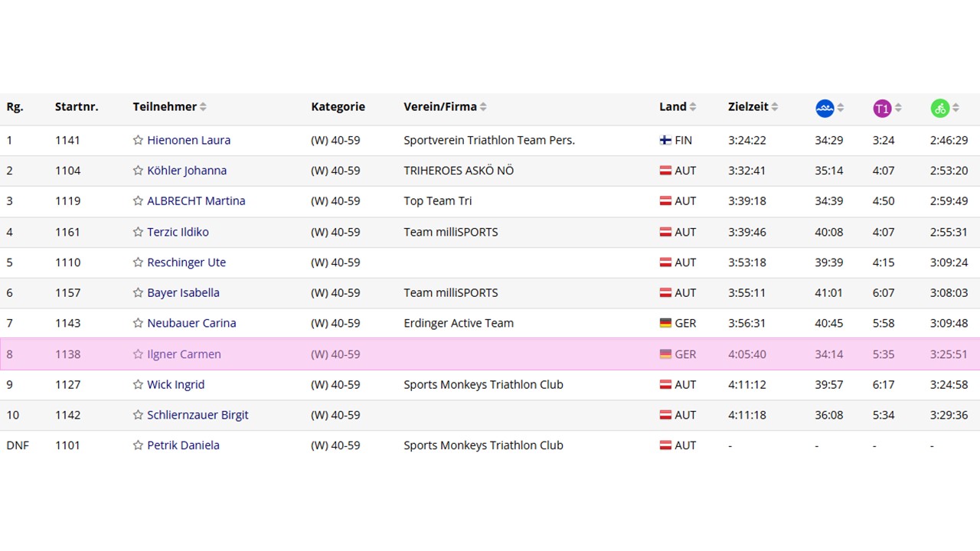Click the purple T1 transition icon
This screenshot has width=980, height=551.
882,108
